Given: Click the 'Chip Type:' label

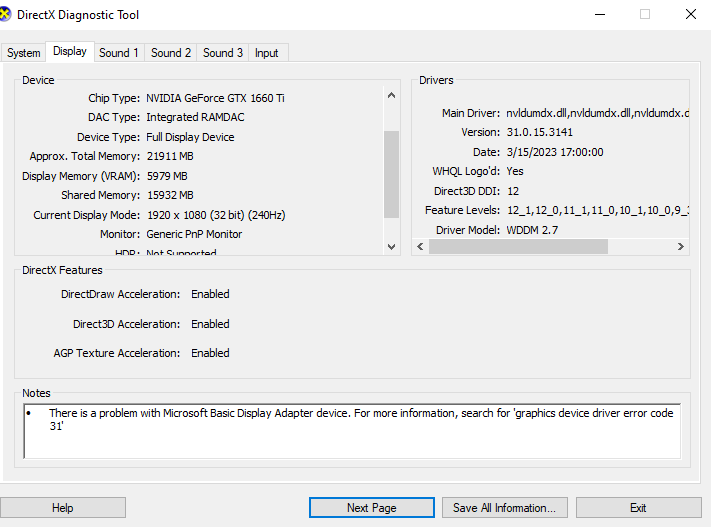Looking at the screenshot, I should coord(114,98).
